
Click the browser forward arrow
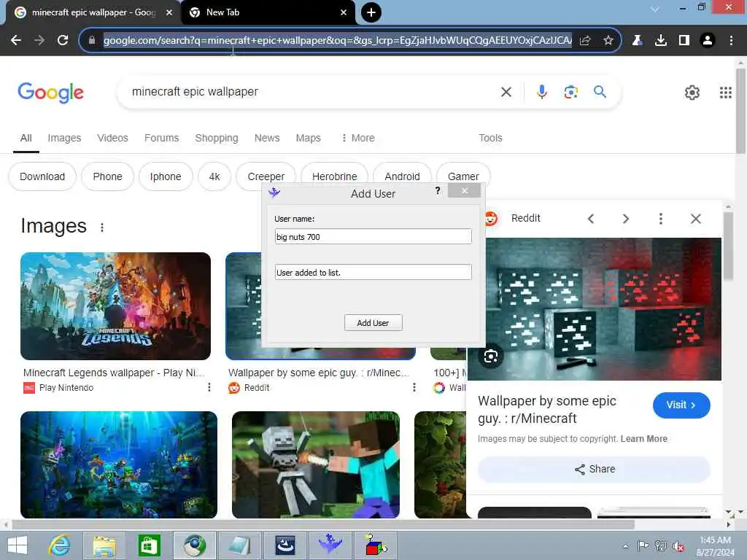tap(39, 41)
